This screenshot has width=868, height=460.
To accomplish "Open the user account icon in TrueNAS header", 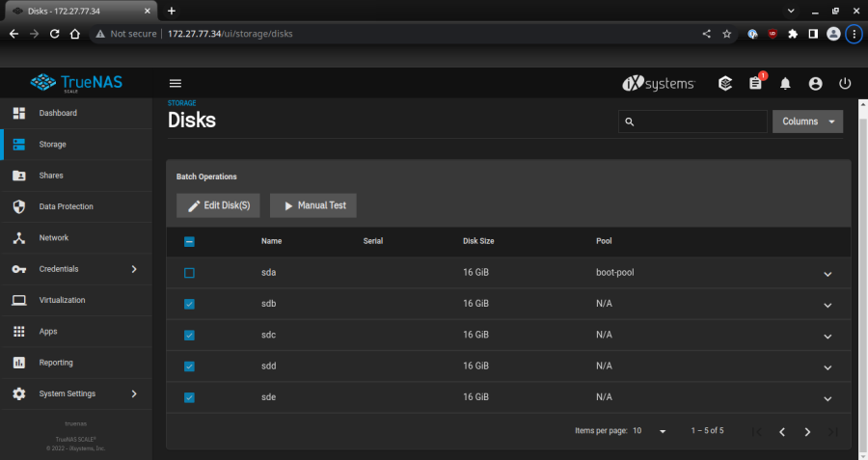I will (x=815, y=84).
